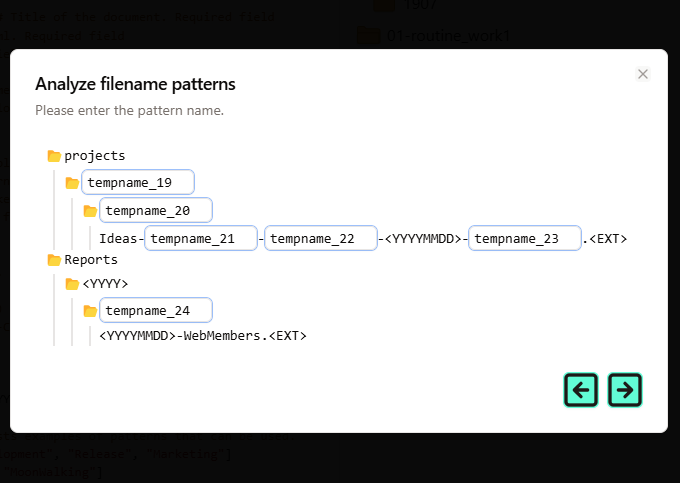
Task: Click the folder icon beside Reports
Action: pyautogui.click(x=54, y=260)
